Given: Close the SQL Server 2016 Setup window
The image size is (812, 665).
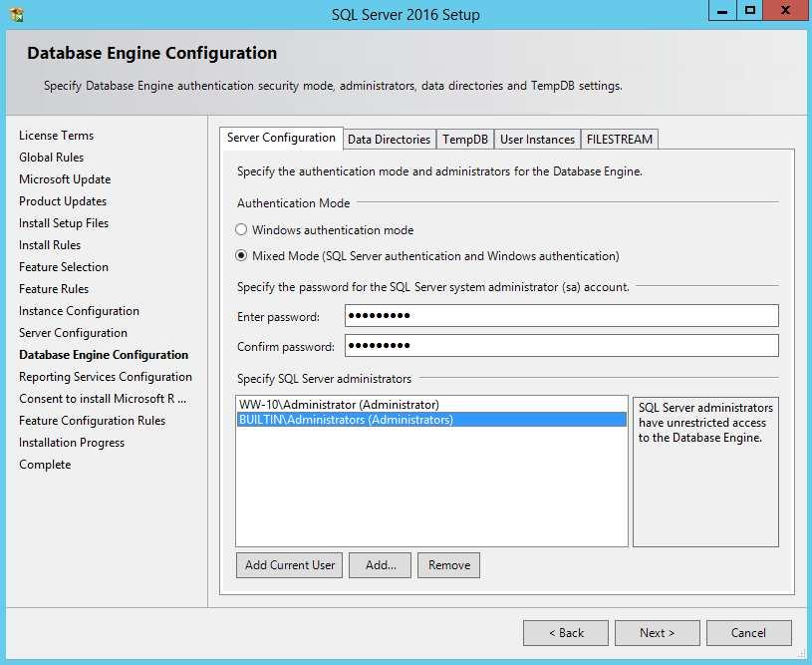Looking at the screenshot, I should (785, 10).
